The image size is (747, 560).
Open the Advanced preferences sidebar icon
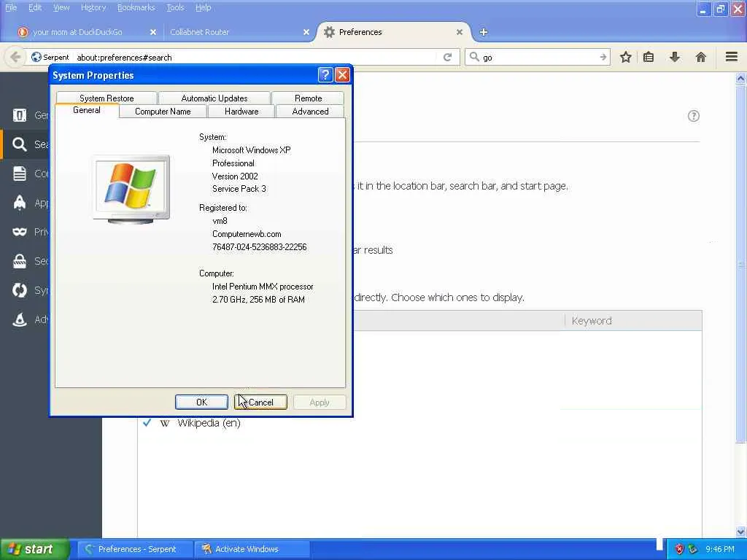tap(20, 319)
